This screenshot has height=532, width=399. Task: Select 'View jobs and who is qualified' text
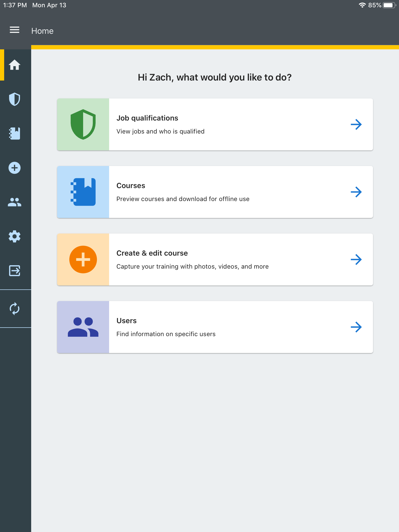click(160, 131)
